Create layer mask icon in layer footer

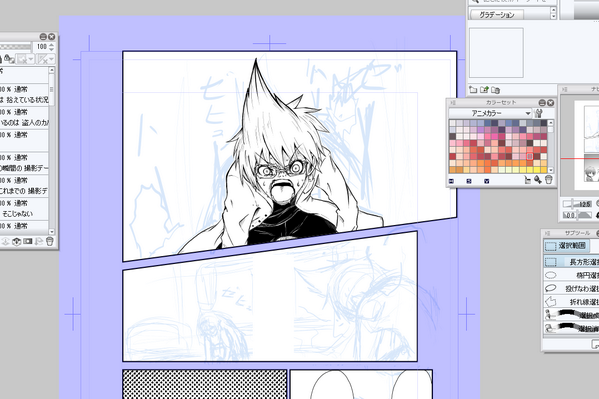pos(27,241)
